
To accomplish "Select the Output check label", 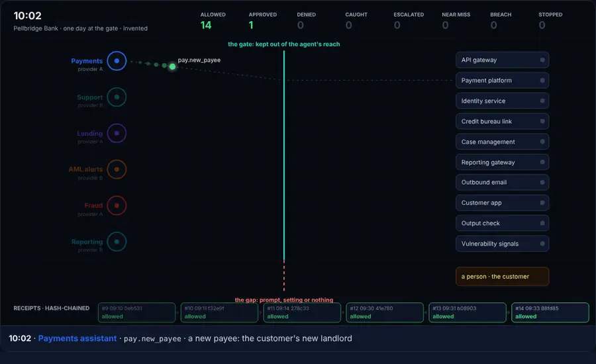I will point(481,223).
